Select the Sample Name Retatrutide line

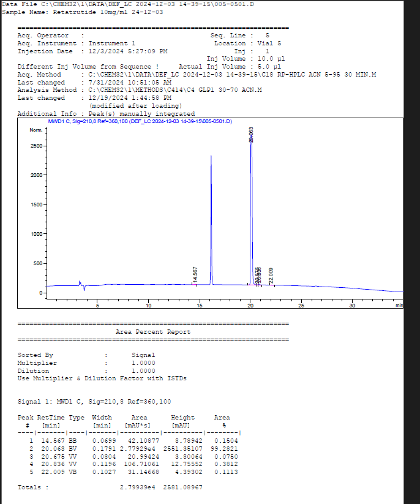click(83, 12)
